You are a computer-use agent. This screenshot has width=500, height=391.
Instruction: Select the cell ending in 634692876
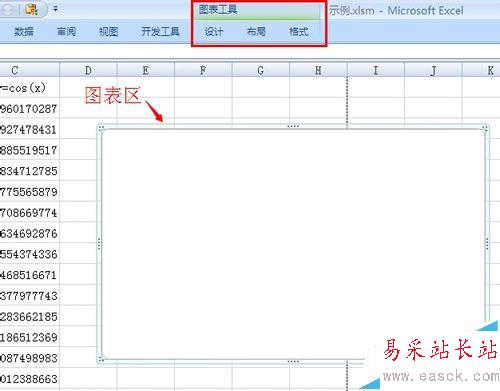29,233
